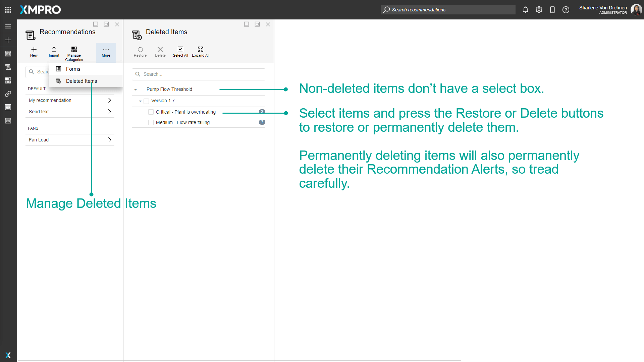Click the Delete X icon in toolbar

(x=160, y=50)
